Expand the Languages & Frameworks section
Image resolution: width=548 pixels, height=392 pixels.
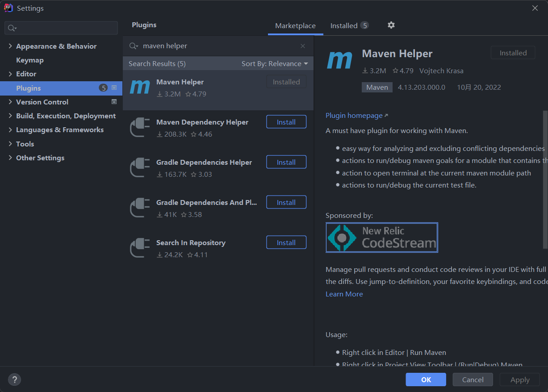coord(10,129)
